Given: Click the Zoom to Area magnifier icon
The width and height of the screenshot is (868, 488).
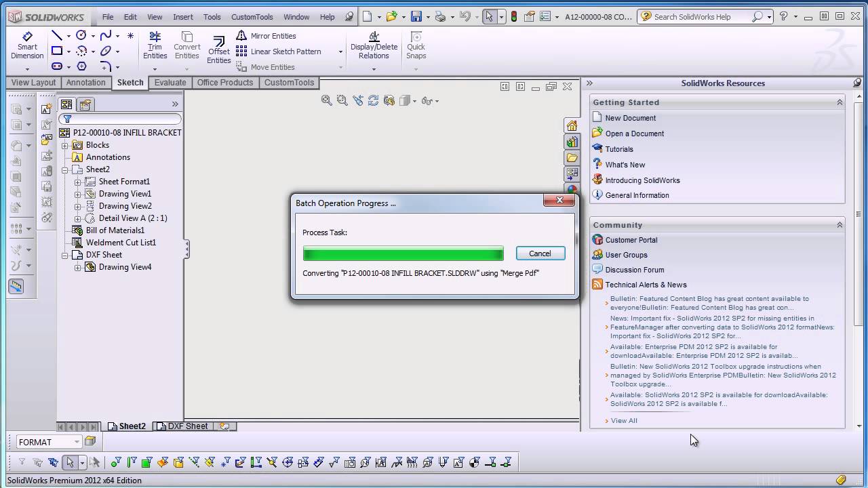Looking at the screenshot, I should coord(342,100).
